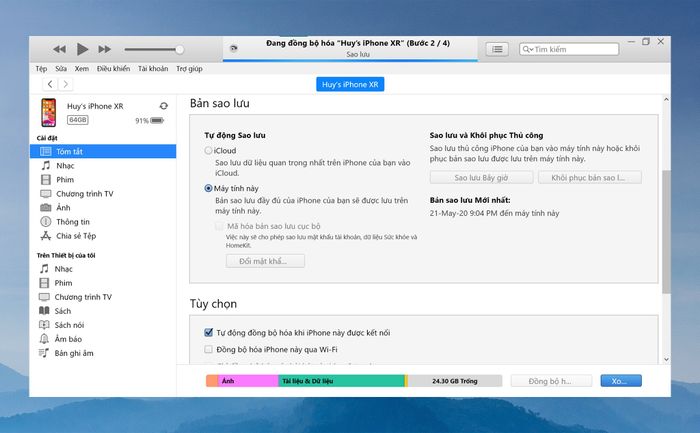Click the scrollbar down arrow

coord(666,359)
